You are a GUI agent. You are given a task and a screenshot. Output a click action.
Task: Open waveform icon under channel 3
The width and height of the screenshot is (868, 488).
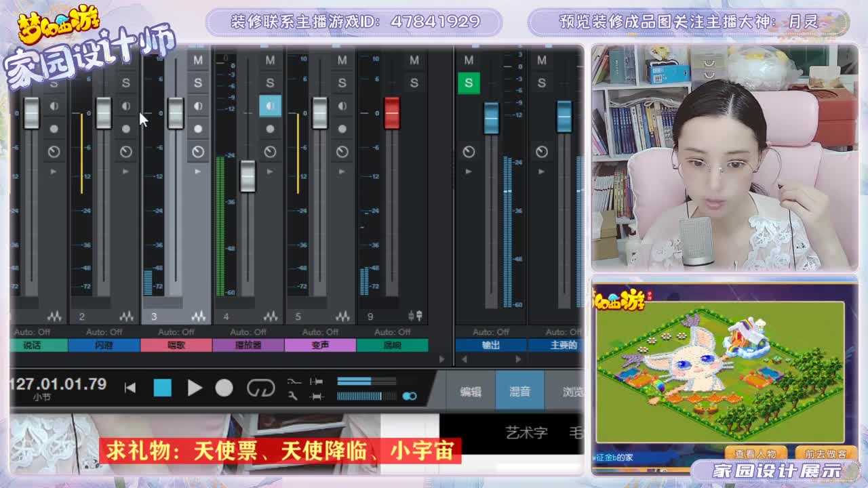pos(198,317)
